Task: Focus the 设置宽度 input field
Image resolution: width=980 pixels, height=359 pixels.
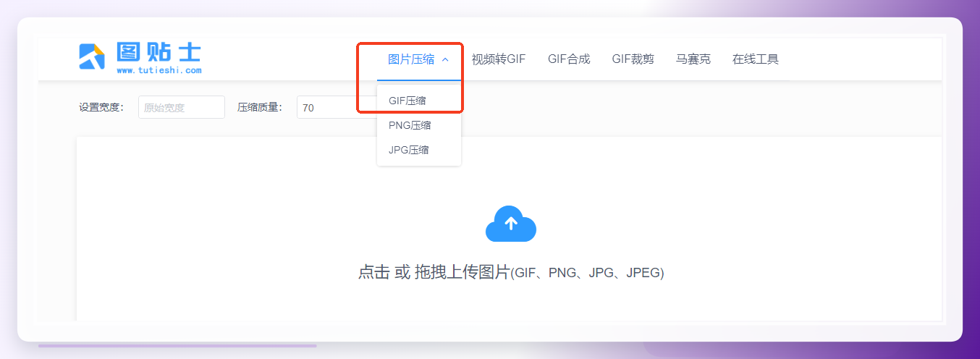Action: (x=182, y=107)
